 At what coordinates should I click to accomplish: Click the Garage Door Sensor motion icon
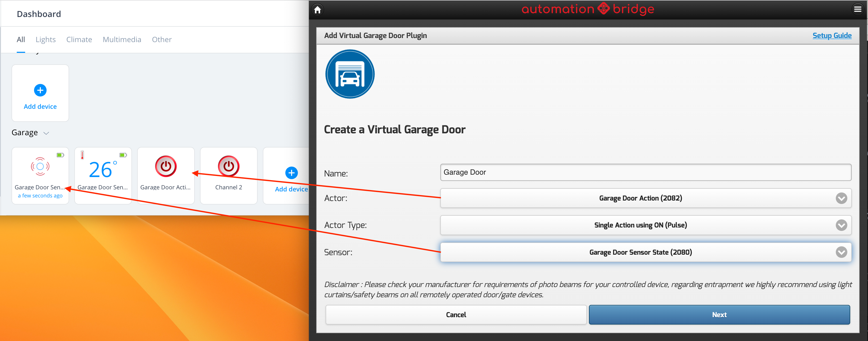pyautogui.click(x=40, y=166)
